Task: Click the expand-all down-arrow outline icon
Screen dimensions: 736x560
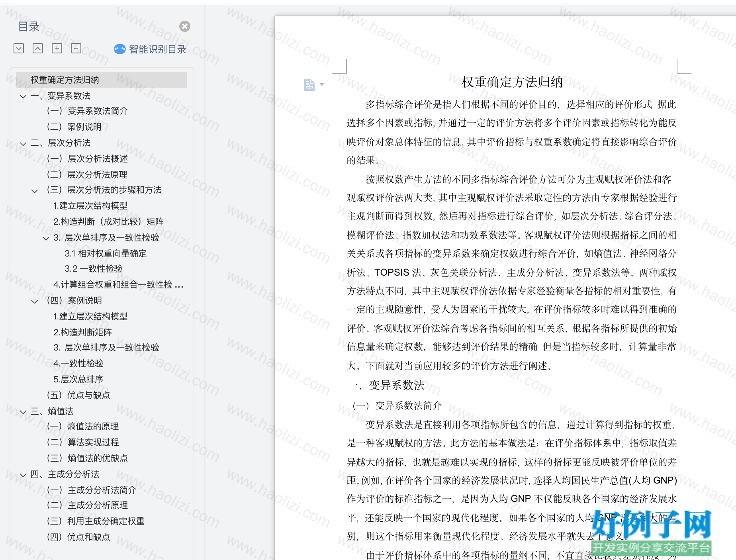Action: [19, 49]
